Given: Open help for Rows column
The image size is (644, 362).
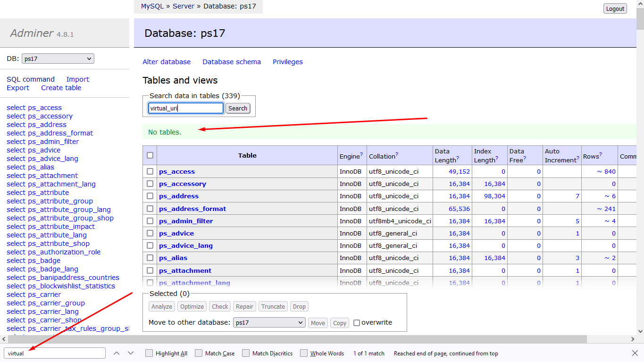Looking at the screenshot, I should (601, 154).
